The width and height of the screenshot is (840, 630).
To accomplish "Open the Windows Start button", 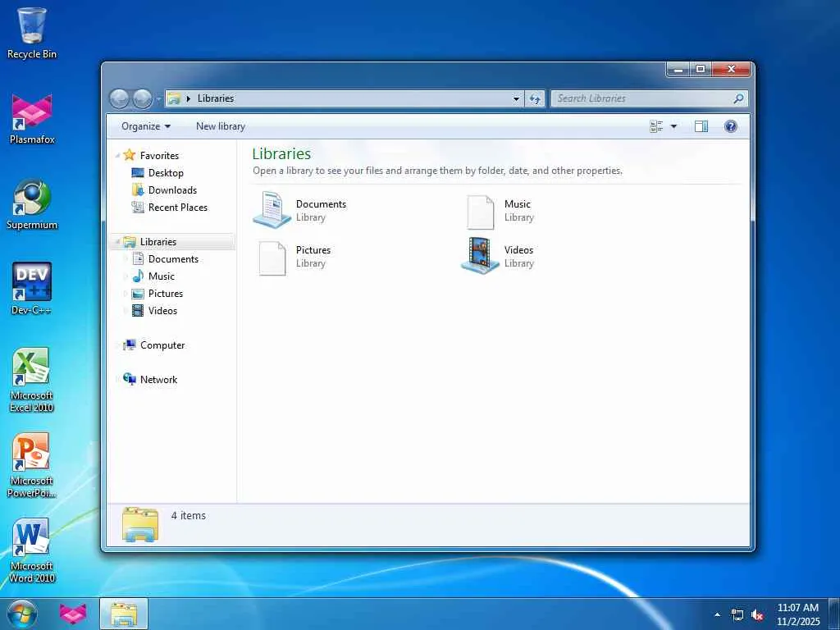I will 22,614.
